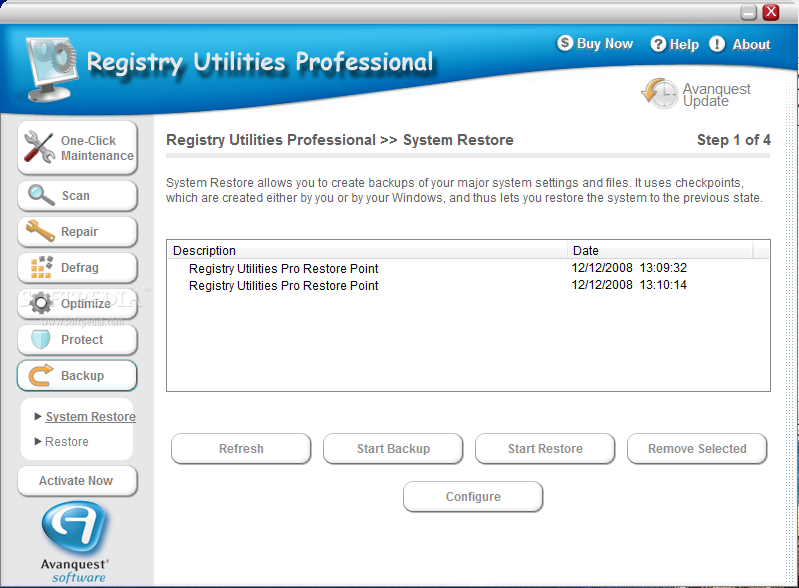Open the Buy Now text link
Viewport: 799px width, 588px height.
point(605,44)
